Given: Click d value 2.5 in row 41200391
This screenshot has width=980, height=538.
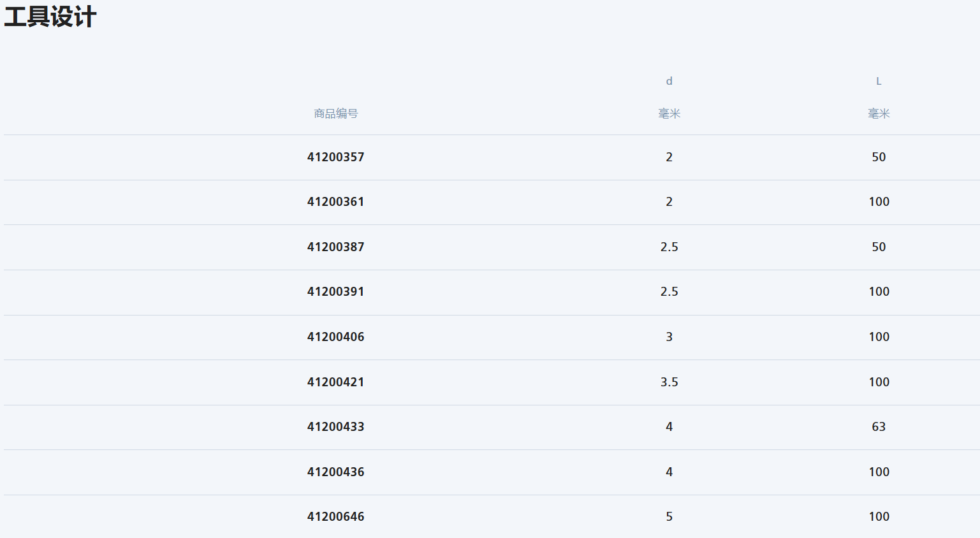Looking at the screenshot, I should 669,291.
